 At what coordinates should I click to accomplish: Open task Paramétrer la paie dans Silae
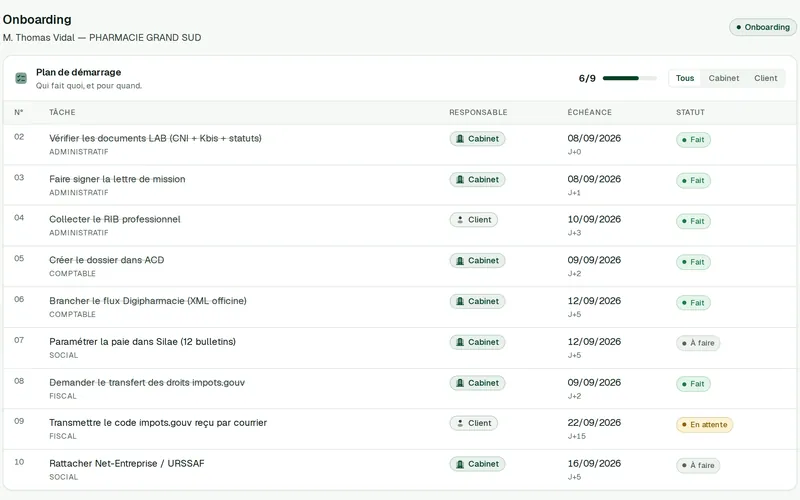[x=142, y=342]
